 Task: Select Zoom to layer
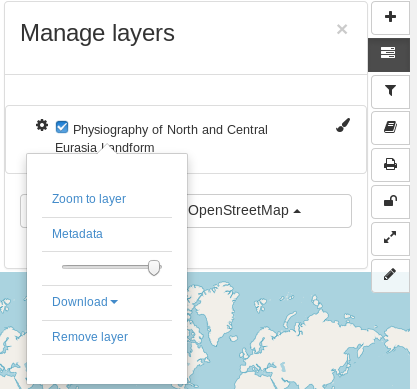click(89, 199)
